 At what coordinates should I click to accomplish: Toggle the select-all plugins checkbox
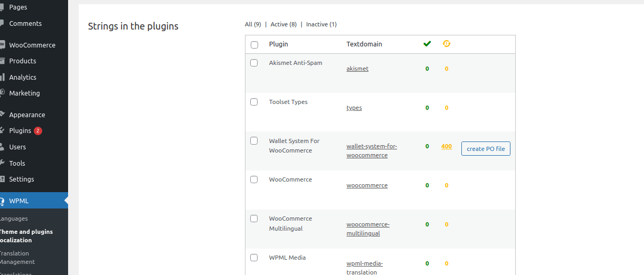[254, 45]
